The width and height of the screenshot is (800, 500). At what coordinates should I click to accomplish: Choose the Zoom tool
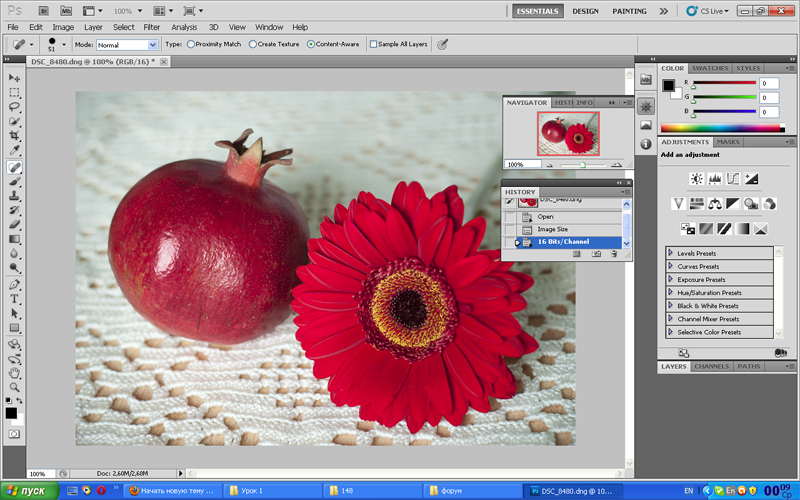point(14,386)
